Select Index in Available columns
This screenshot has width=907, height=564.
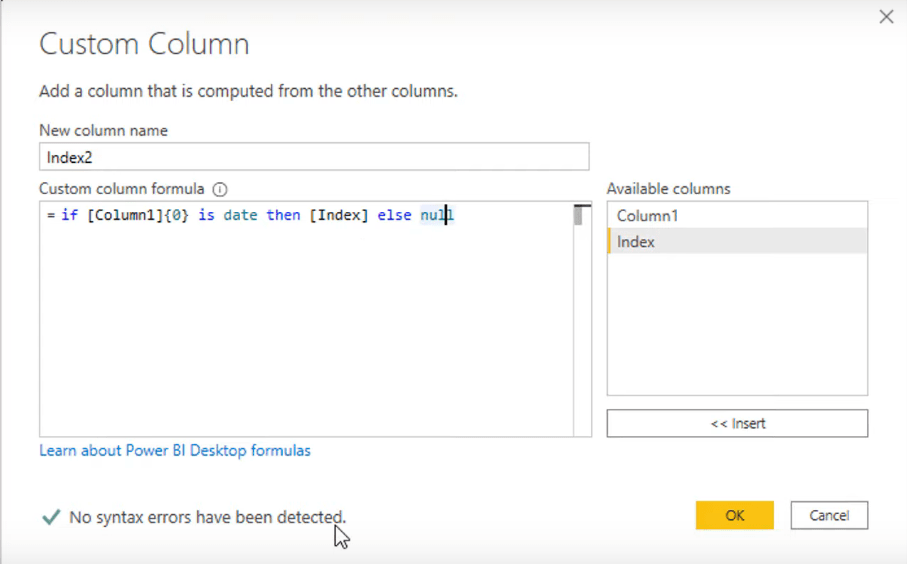(737, 242)
